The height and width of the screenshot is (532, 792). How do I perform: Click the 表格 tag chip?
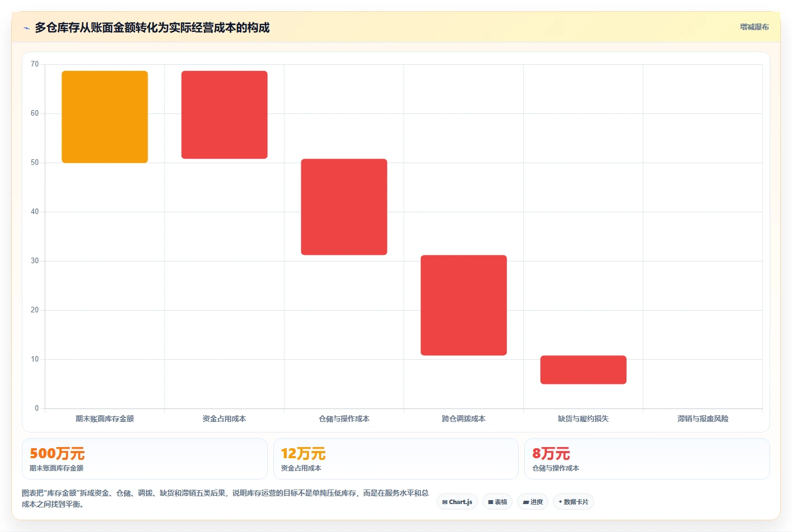(497, 502)
